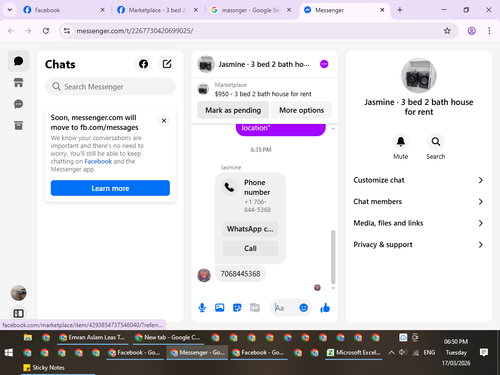Click Mark as pending button
500x375 pixels.
[x=233, y=110]
